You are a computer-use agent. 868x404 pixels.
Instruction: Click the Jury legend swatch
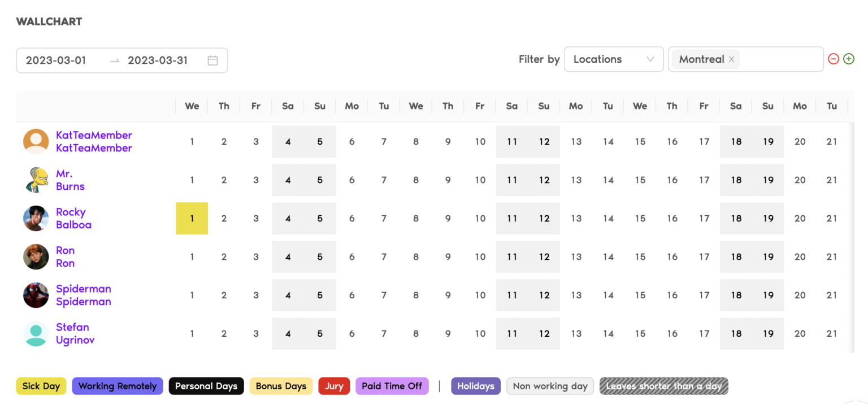pyautogui.click(x=334, y=386)
